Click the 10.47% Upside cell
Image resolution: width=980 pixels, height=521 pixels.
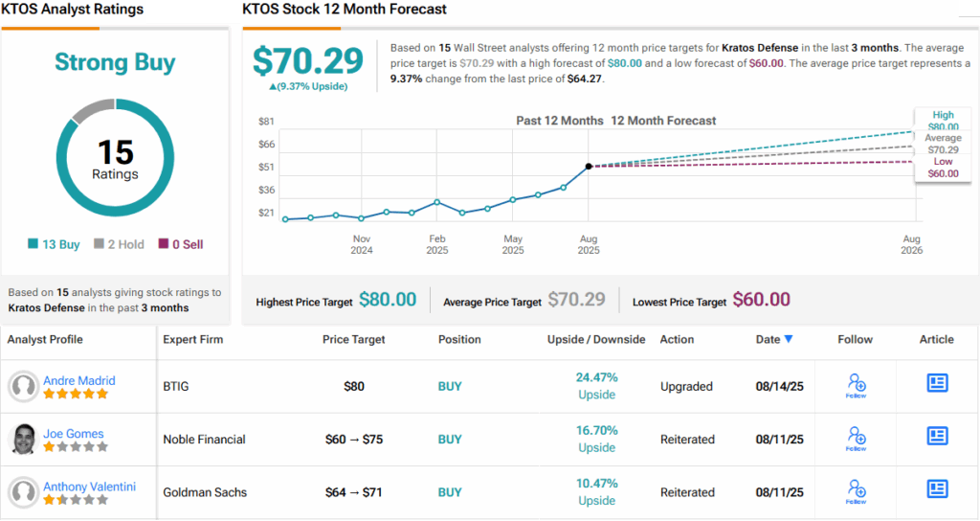[597, 492]
